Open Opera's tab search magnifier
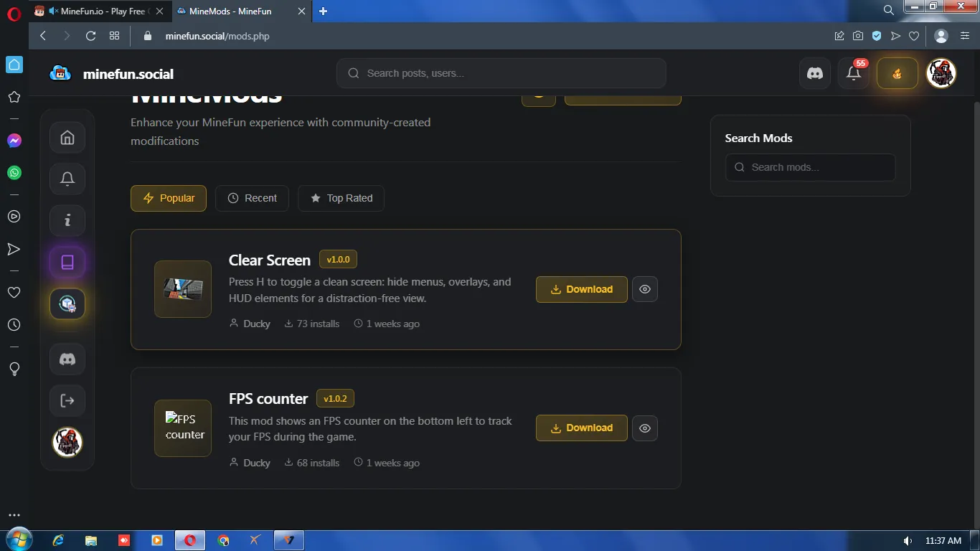This screenshot has width=980, height=551. pyautogui.click(x=888, y=10)
